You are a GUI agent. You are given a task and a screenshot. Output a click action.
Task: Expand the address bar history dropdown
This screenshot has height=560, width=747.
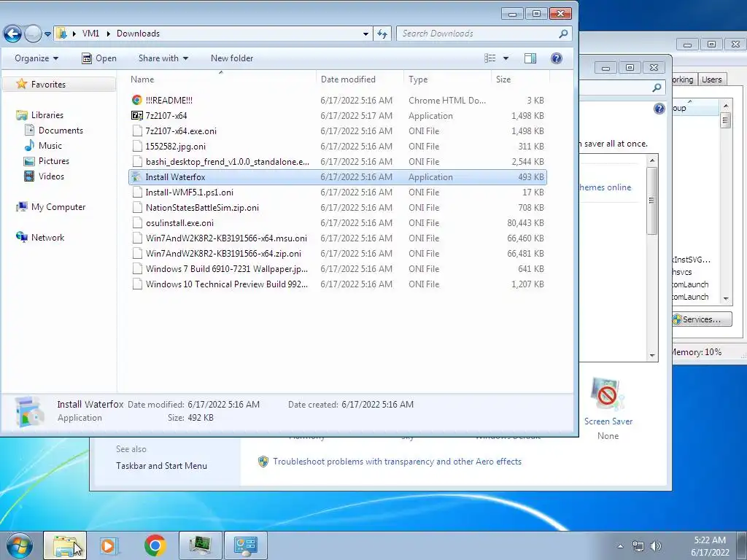(365, 34)
